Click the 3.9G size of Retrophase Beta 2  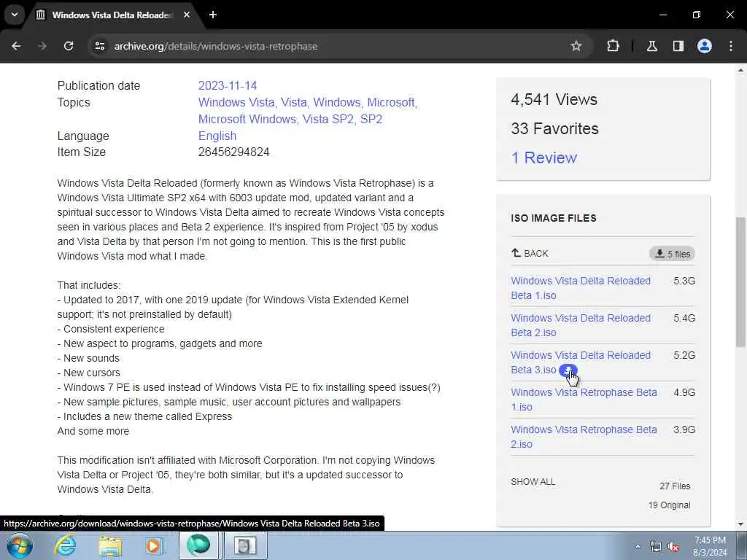[684, 429]
